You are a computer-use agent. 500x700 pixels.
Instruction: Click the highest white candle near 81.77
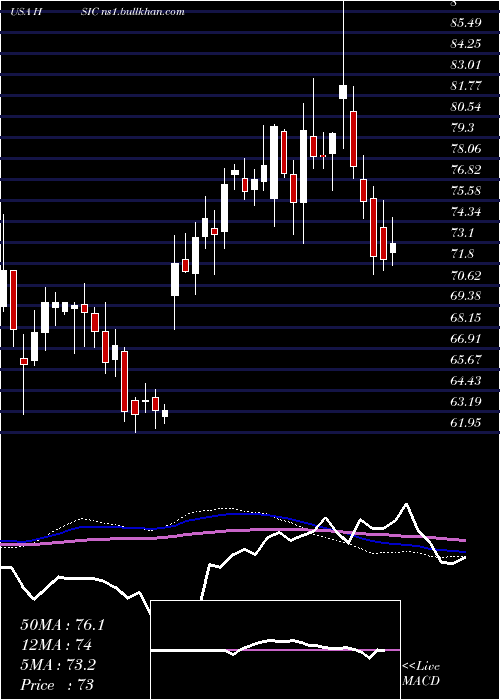343,92
